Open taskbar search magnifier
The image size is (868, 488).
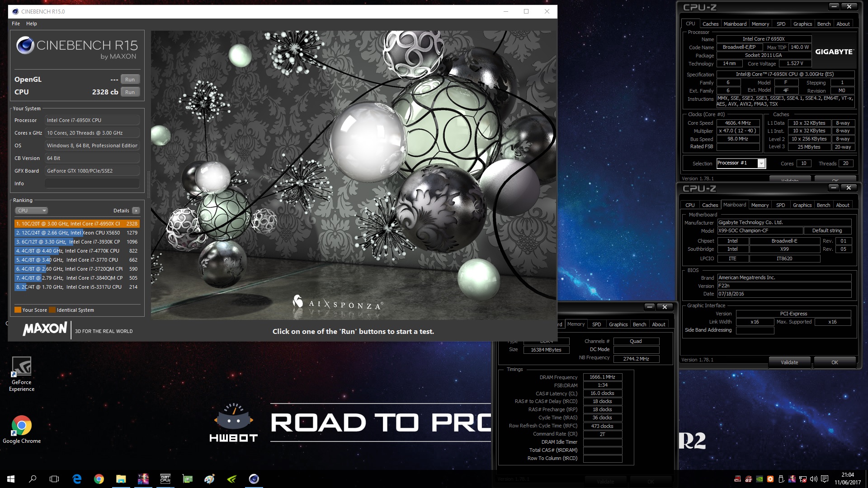point(33,479)
